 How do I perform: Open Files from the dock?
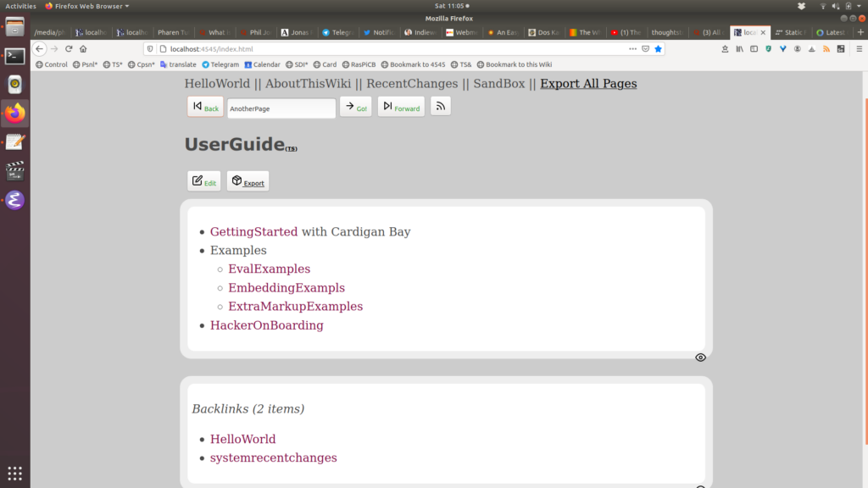[x=15, y=26]
